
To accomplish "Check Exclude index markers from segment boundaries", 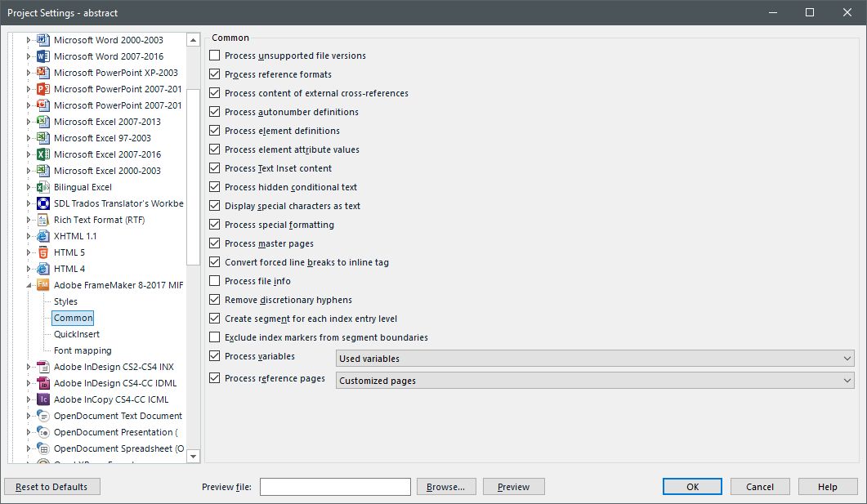I will (x=215, y=337).
